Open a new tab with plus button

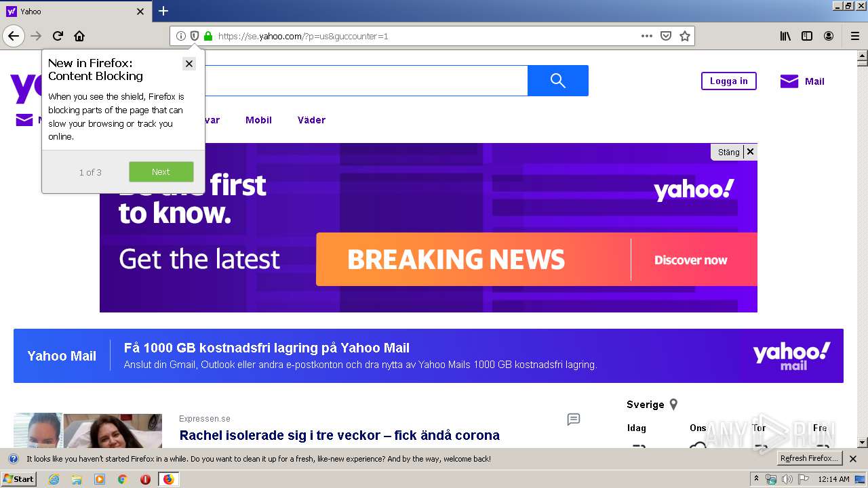coord(163,11)
